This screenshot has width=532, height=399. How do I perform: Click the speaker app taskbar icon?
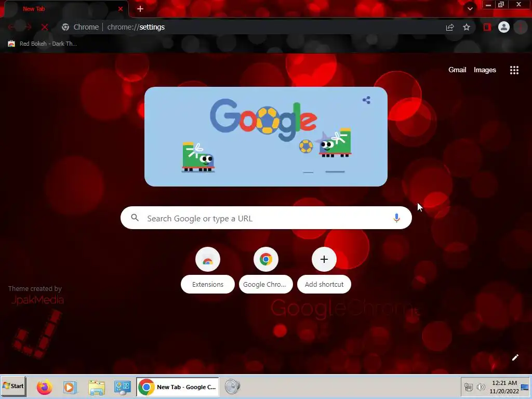(x=232, y=387)
